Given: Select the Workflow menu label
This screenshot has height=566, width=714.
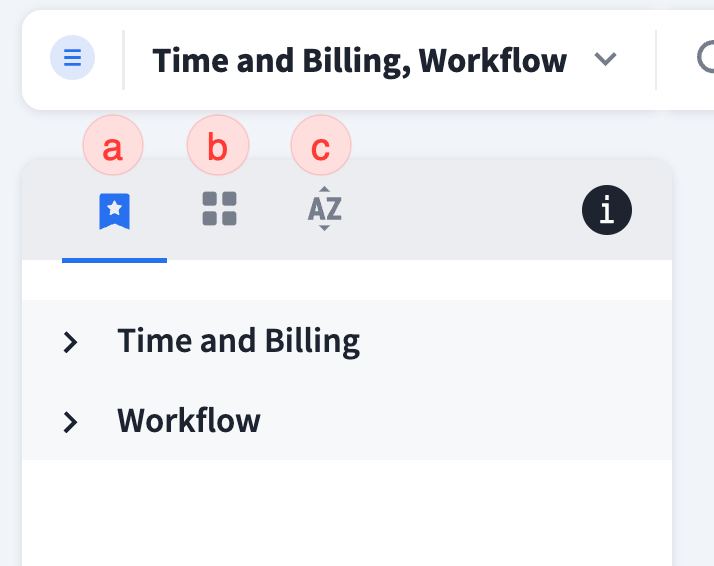Looking at the screenshot, I should [x=189, y=420].
